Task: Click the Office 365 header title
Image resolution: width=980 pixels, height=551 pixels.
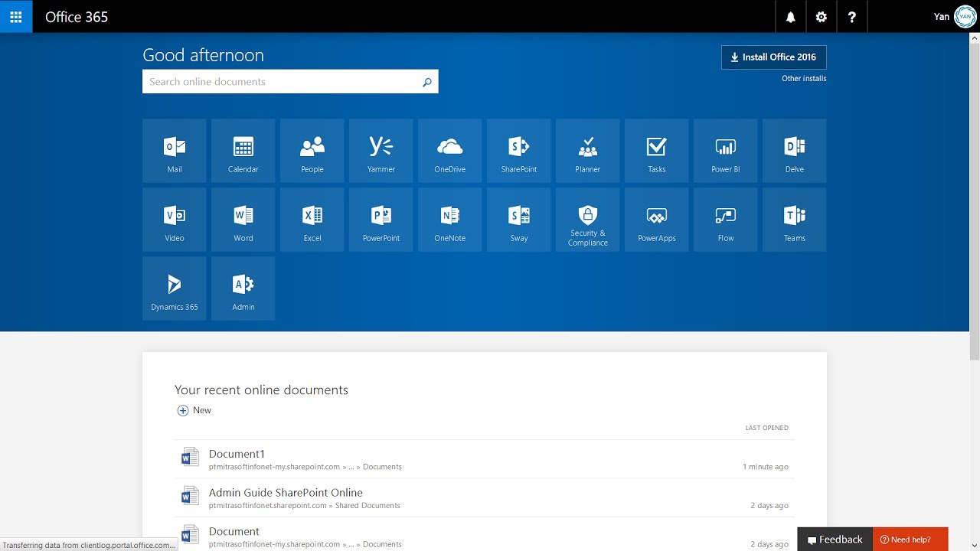Action: coord(77,17)
